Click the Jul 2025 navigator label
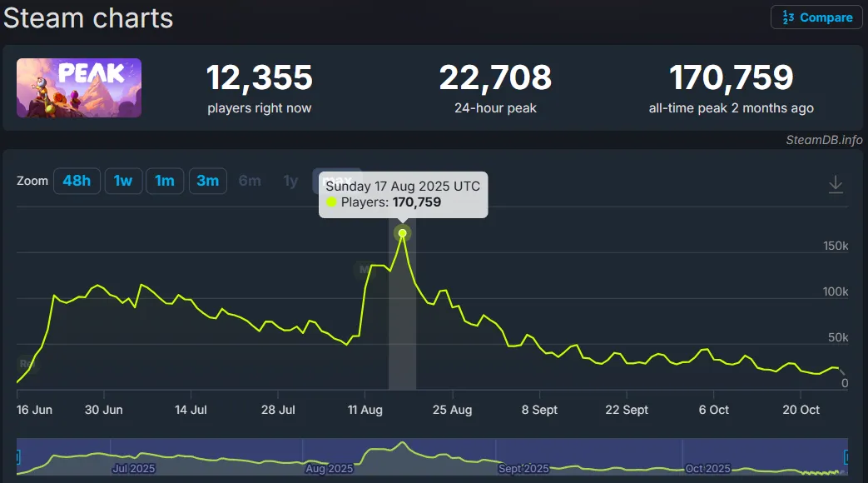 coord(133,469)
